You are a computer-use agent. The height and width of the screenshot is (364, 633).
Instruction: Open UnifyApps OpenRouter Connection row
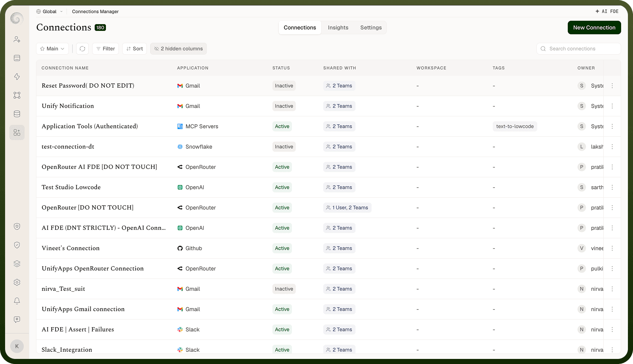[93, 269]
